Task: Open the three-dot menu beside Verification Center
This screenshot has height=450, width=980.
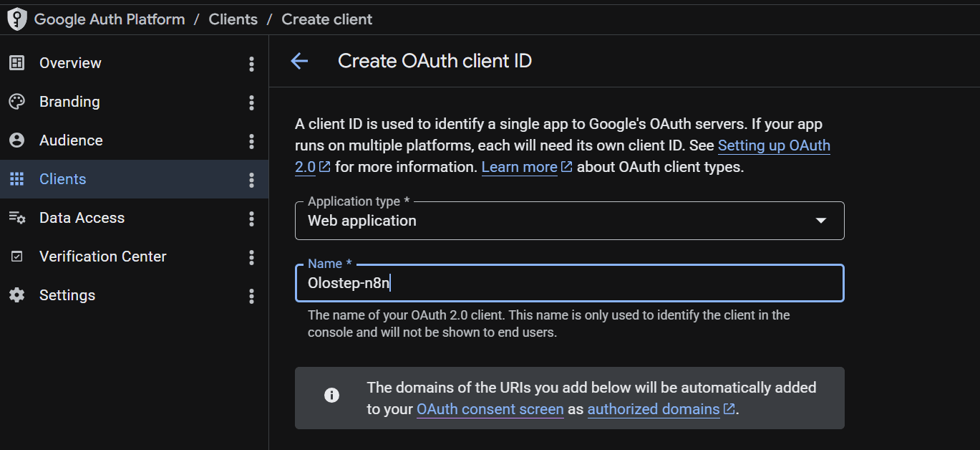Action: pos(251,257)
